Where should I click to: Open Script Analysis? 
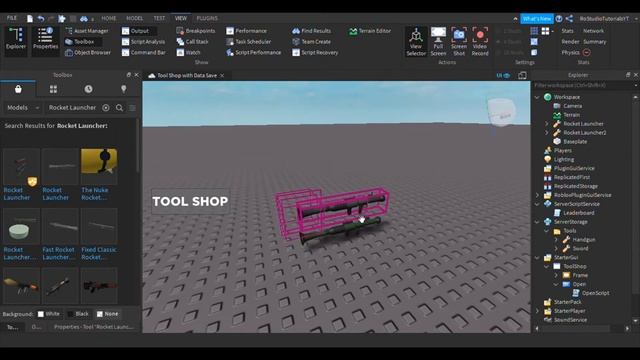click(143, 42)
